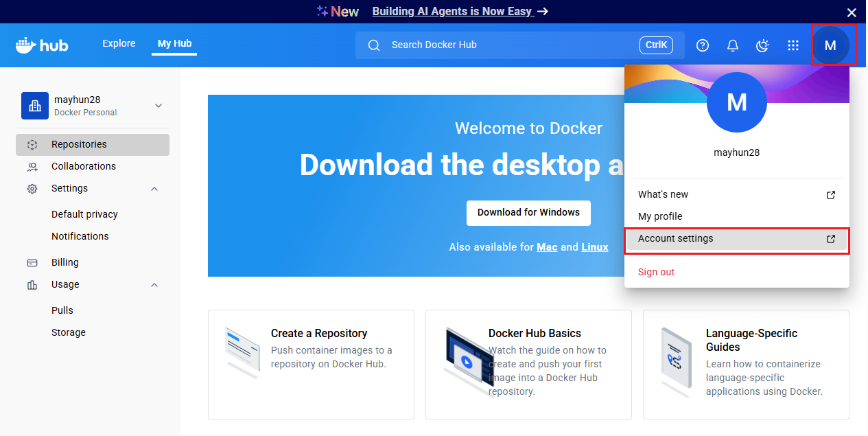Screen dimensions: 868x436
Task: Click the Billing card icon
Action: [x=32, y=263]
